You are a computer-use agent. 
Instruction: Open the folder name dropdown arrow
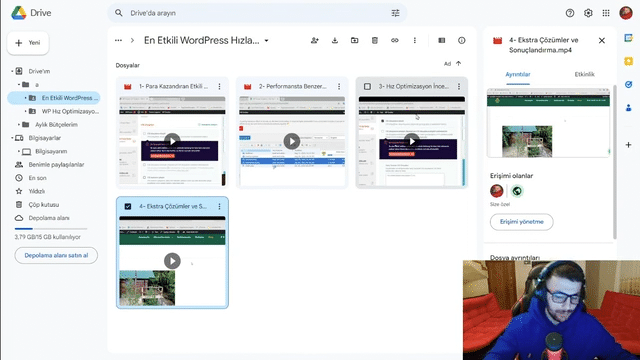click(x=267, y=41)
